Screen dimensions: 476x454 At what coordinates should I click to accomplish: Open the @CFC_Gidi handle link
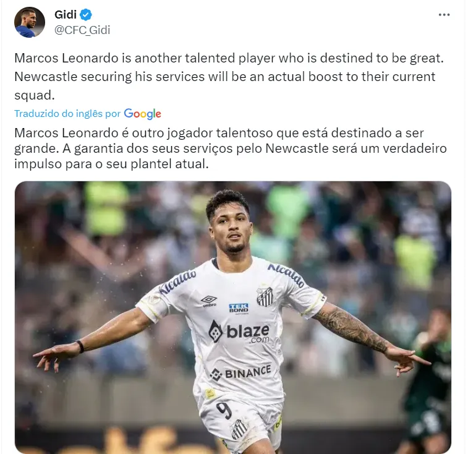(82, 30)
